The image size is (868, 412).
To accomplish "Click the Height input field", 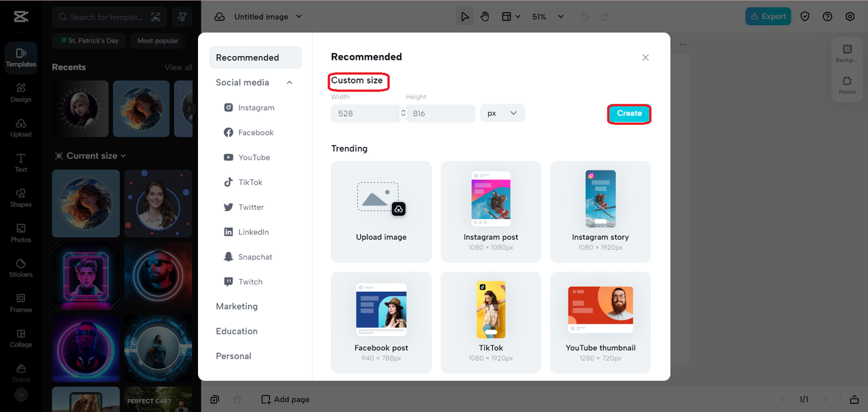I will coord(441,113).
